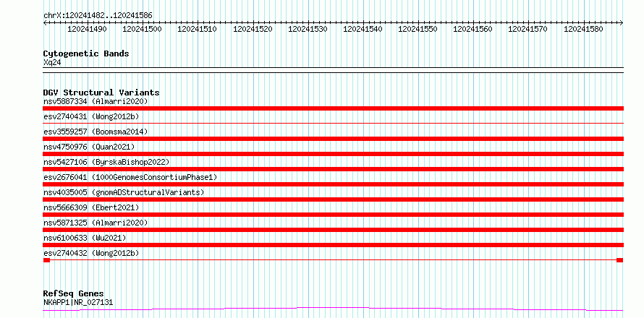Screen dimensions: 644x318
Task: Click the right arrowhead of the coordinate ruler
Action: (x=622, y=23)
